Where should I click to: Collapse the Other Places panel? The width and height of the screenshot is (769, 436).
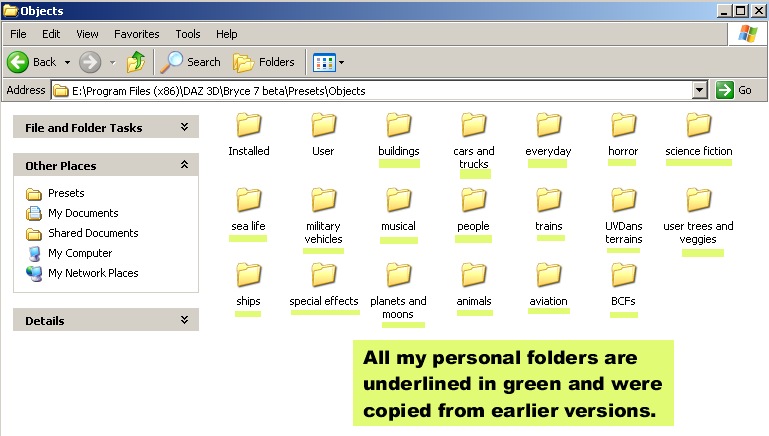[184, 165]
